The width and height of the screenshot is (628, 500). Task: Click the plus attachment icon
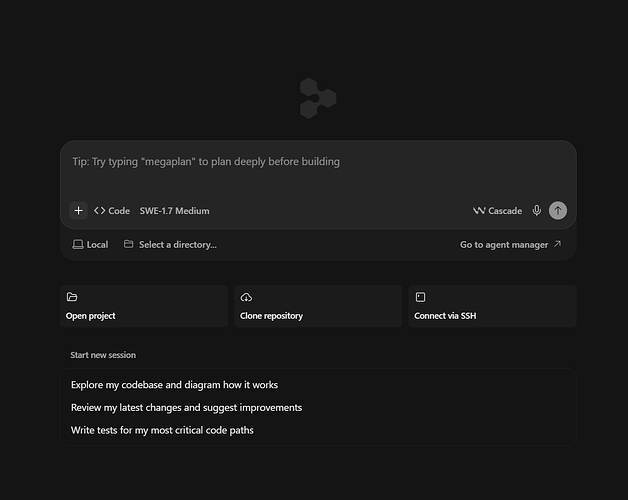(x=78, y=210)
